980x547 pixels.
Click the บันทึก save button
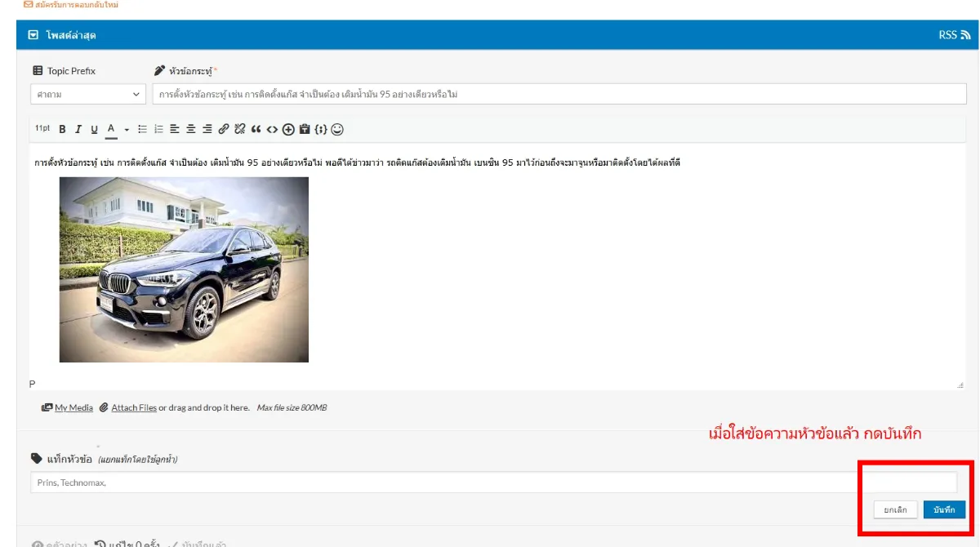[x=944, y=509]
